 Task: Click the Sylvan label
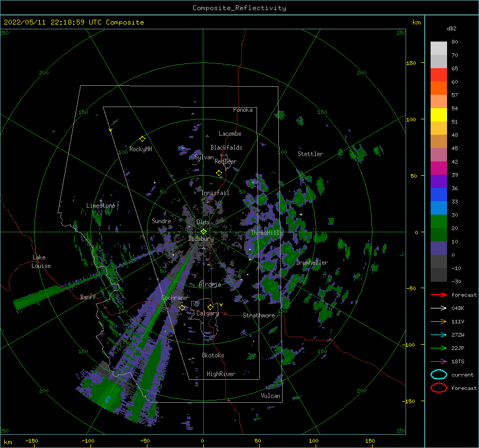tap(204, 157)
